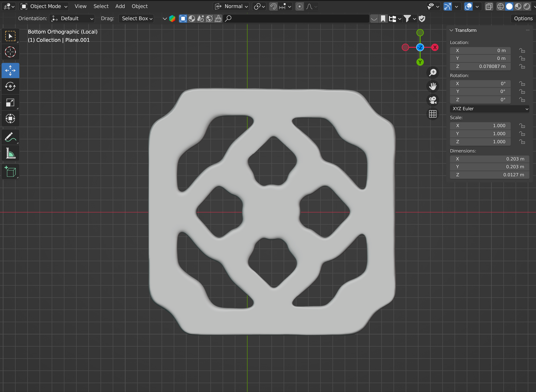Click the Options button

coord(523,19)
